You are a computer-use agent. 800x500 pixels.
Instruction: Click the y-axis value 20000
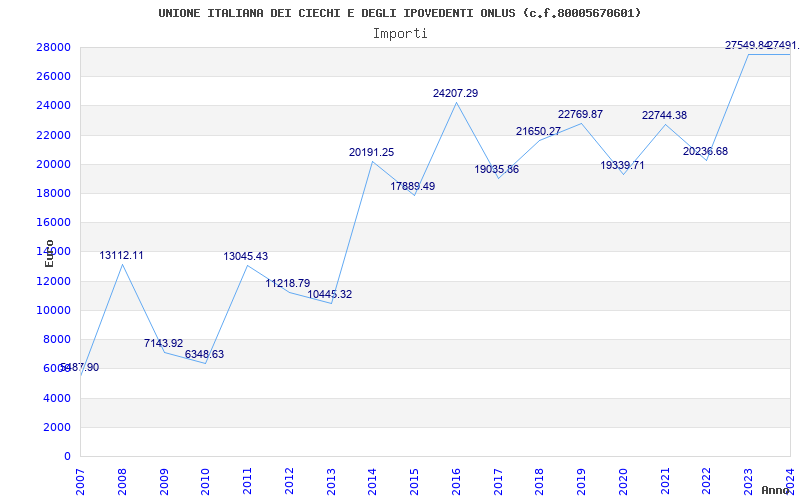(53, 164)
